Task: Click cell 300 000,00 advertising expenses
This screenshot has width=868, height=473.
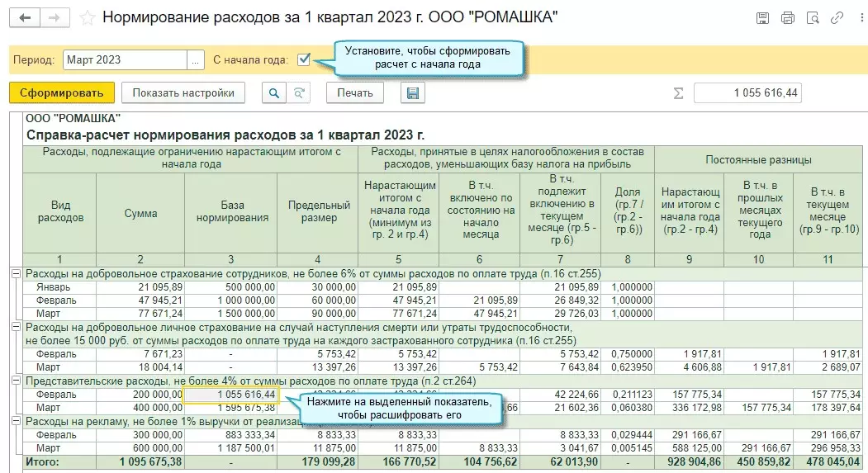Action: coord(140,435)
